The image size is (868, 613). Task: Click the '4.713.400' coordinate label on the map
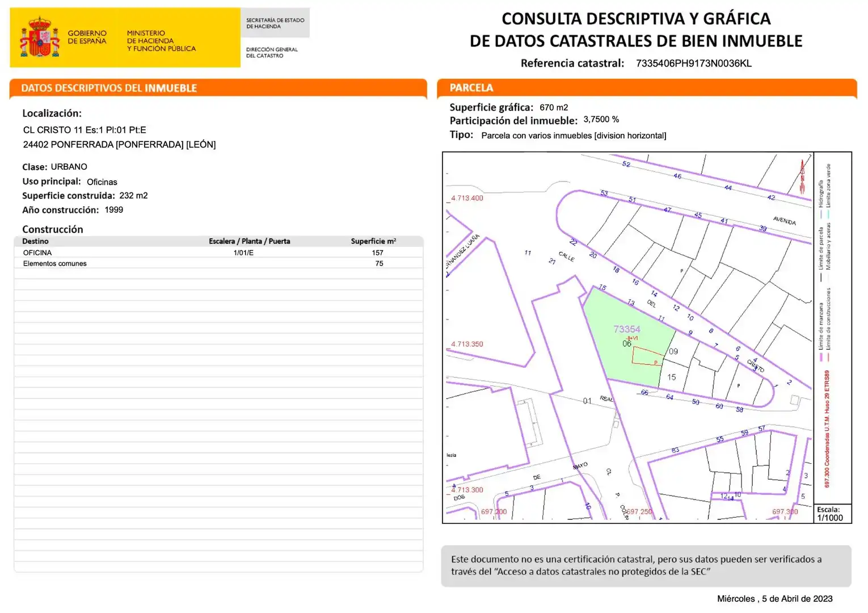[467, 198]
